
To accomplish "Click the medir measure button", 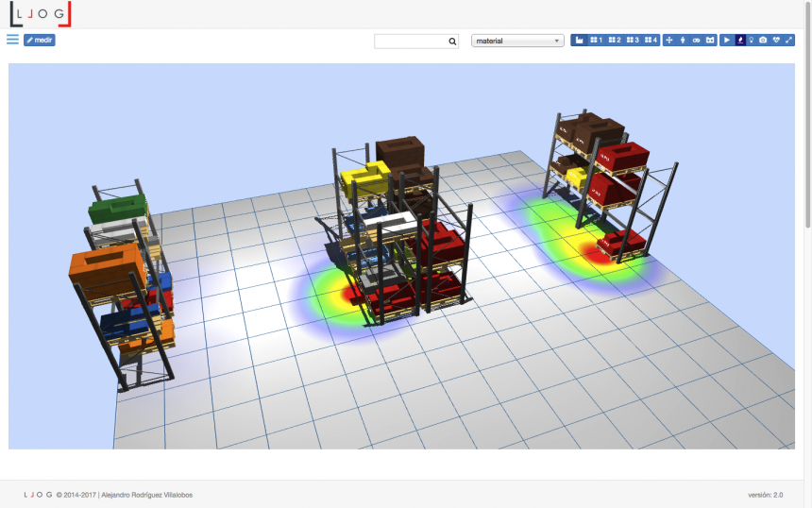I will click(40, 41).
